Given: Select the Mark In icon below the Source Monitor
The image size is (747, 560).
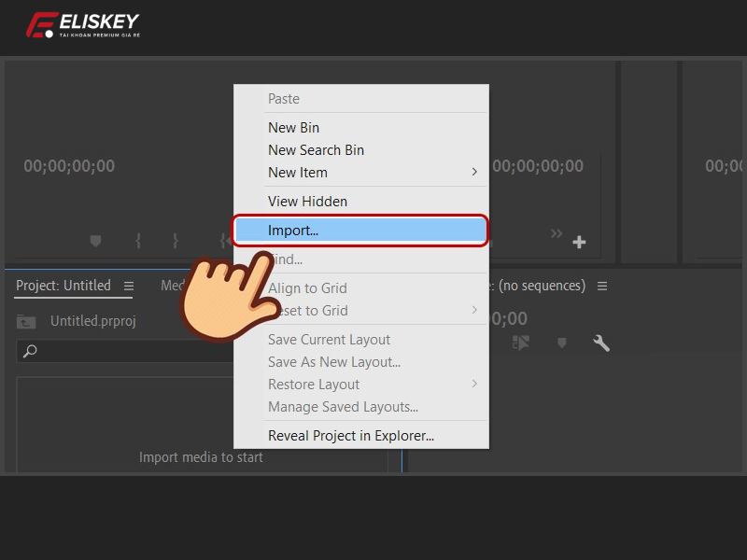Looking at the screenshot, I should (x=138, y=240).
